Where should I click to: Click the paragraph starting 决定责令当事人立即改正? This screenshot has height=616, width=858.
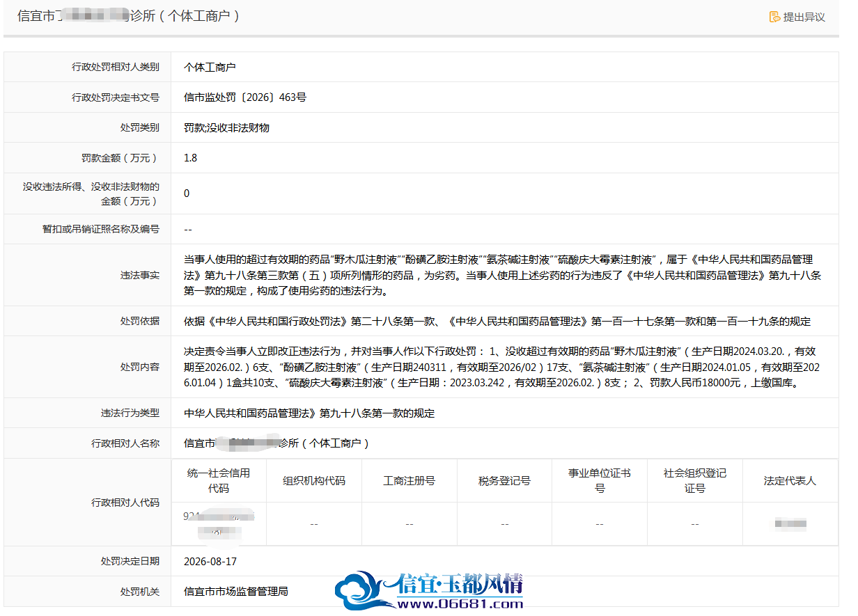pos(503,367)
